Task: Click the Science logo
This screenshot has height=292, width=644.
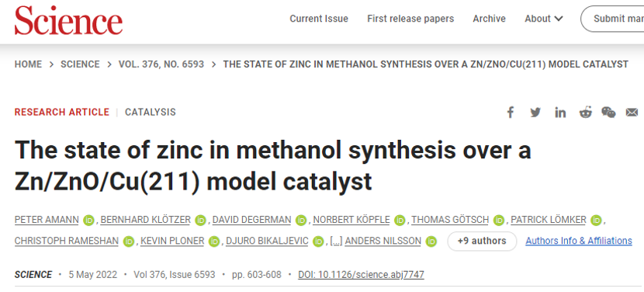Action: click(x=68, y=20)
